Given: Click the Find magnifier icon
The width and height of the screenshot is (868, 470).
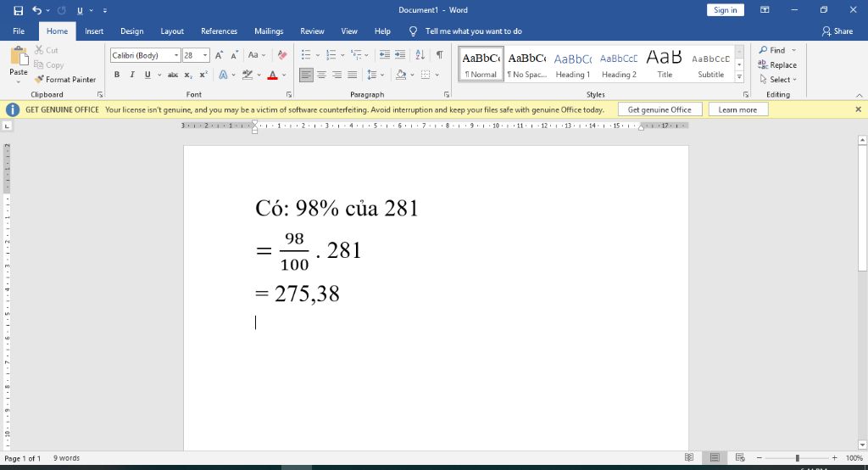Looking at the screenshot, I should [x=764, y=50].
